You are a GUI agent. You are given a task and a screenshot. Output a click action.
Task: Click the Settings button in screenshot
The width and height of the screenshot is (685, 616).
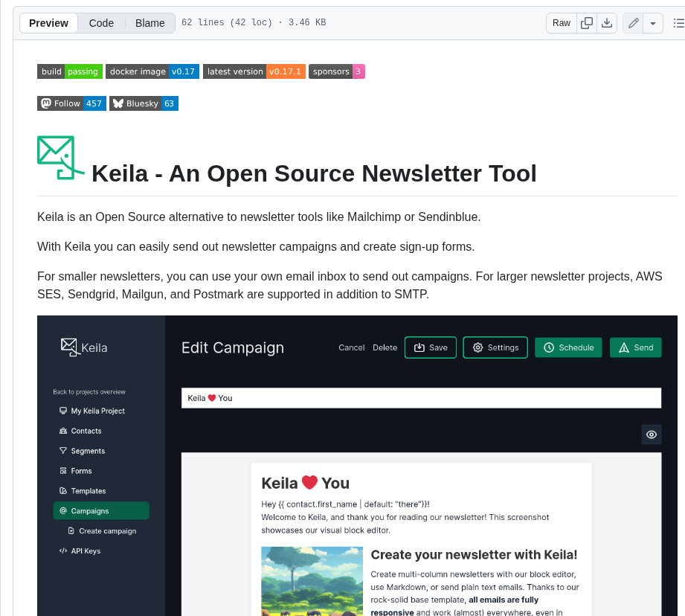pos(495,347)
